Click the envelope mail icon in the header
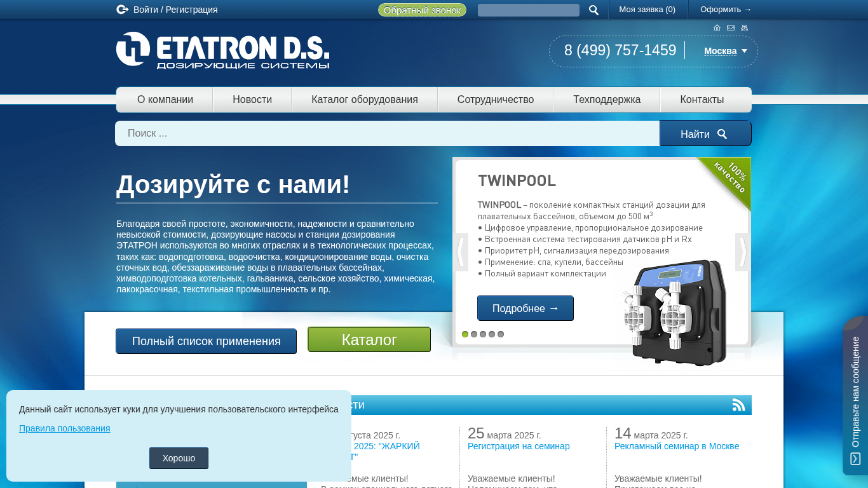 tap(731, 27)
